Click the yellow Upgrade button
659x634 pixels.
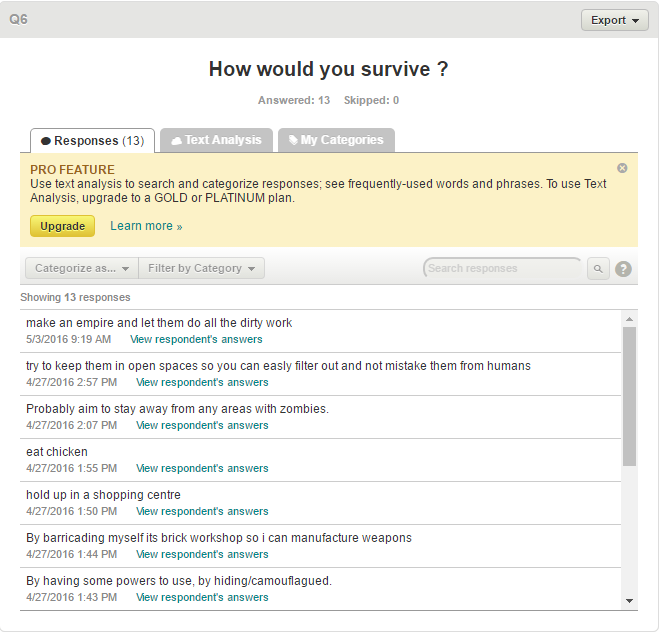click(62, 226)
